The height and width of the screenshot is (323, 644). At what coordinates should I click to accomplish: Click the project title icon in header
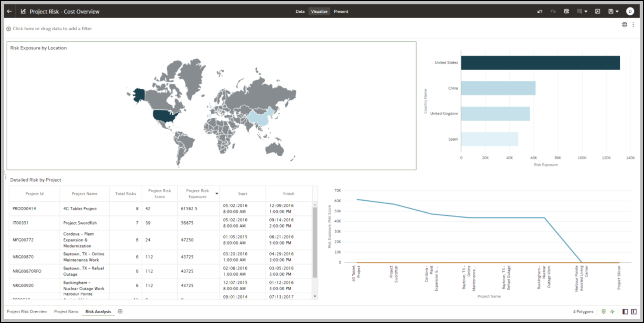click(x=23, y=11)
